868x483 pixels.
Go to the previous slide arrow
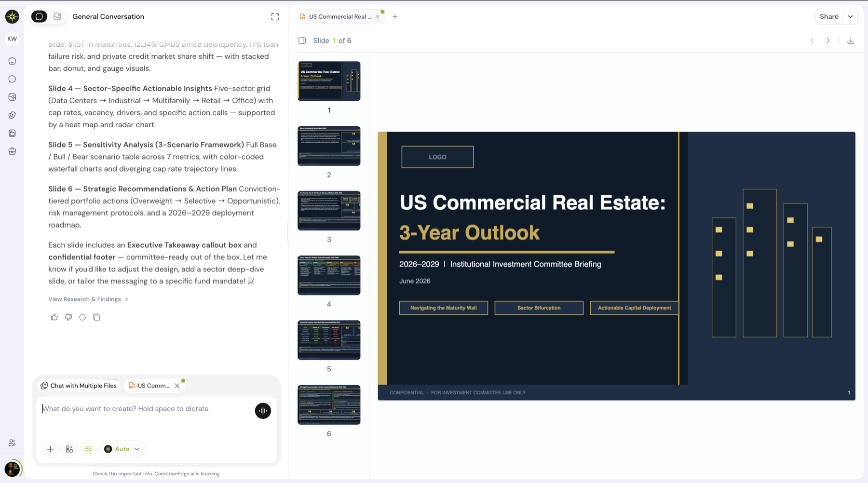click(812, 40)
